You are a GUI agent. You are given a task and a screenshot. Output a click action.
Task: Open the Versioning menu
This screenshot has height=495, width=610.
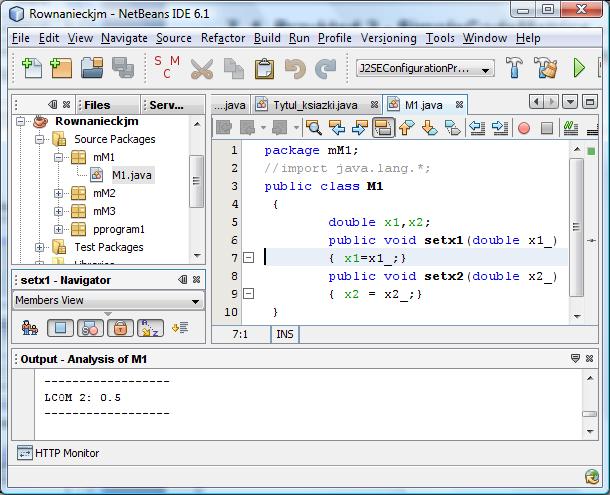point(388,38)
